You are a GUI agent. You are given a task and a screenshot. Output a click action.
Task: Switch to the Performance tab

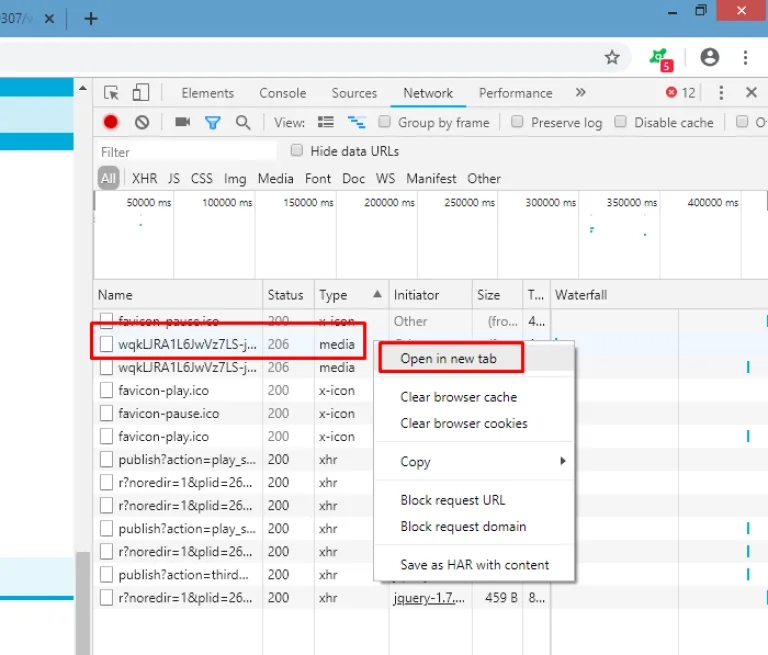pyautogui.click(x=515, y=93)
